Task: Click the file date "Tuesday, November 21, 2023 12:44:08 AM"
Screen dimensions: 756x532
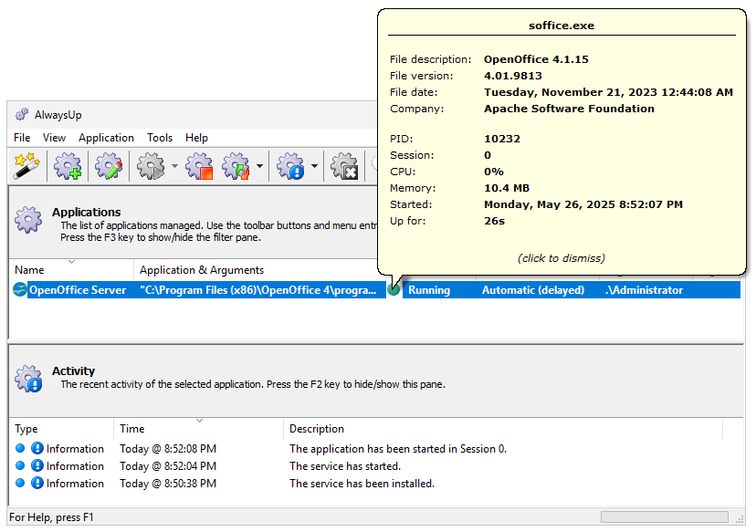Action: (x=608, y=92)
